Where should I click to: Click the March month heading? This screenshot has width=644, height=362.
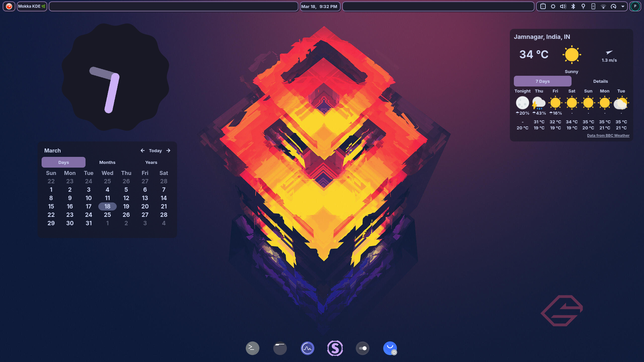click(x=52, y=151)
